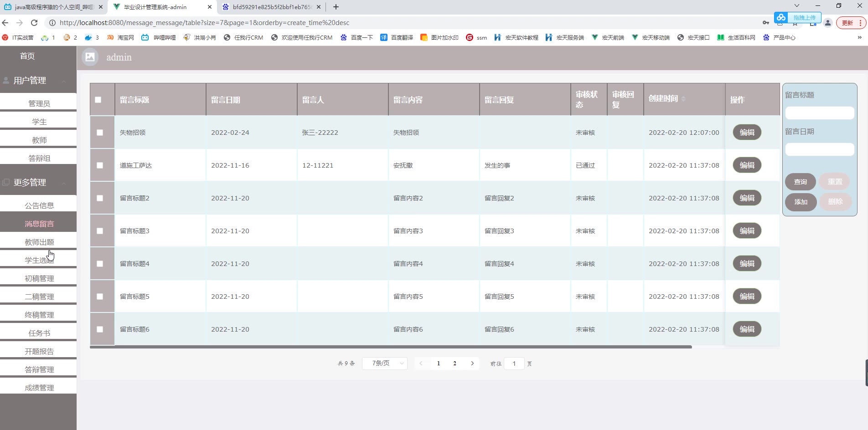Reload the page with the browser refresh icon
This screenshot has width=868, height=430.
(x=34, y=23)
